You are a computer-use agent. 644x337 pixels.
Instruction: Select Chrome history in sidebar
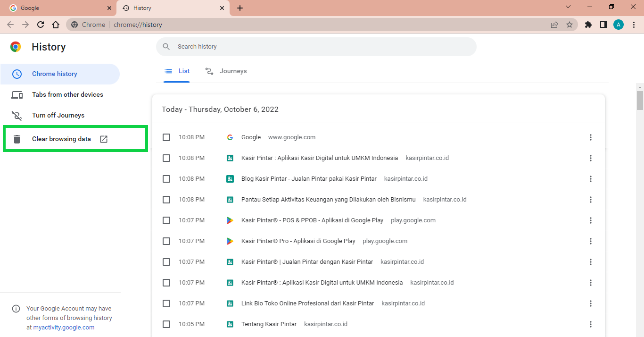pyautogui.click(x=60, y=74)
